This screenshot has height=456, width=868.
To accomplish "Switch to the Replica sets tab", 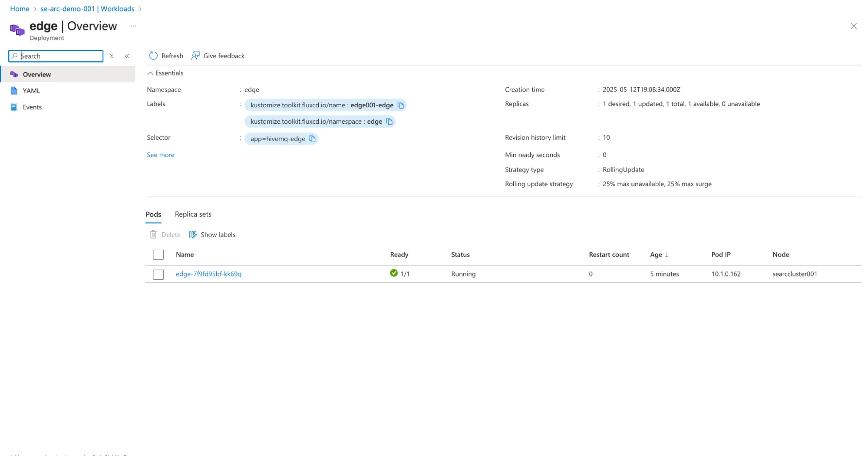I will coord(193,214).
